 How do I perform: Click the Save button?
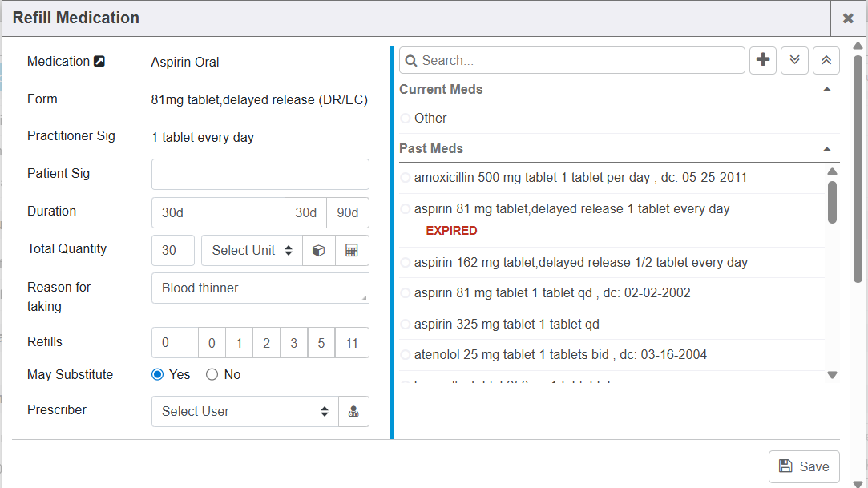[x=804, y=466]
